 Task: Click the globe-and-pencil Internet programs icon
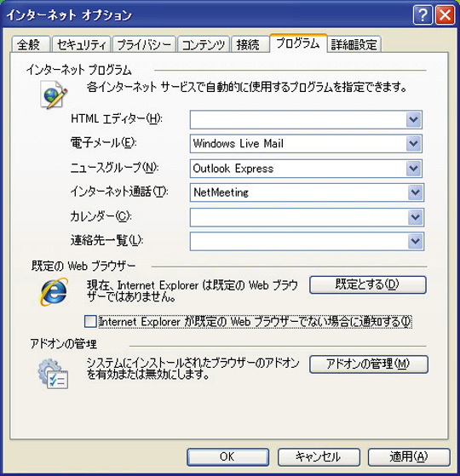pyautogui.click(x=54, y=95)
